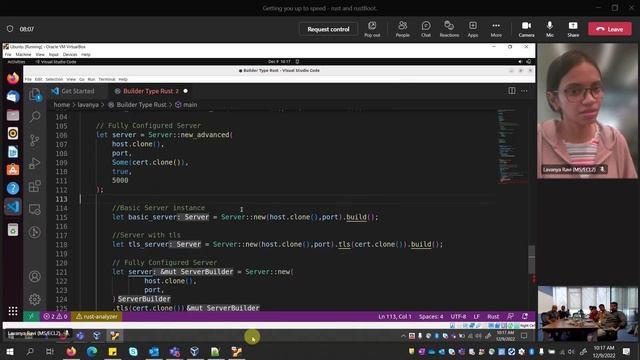This screenshot has width=640, height=360.
Task: Toggle the Teams Camera
Action: click(527, 29)
